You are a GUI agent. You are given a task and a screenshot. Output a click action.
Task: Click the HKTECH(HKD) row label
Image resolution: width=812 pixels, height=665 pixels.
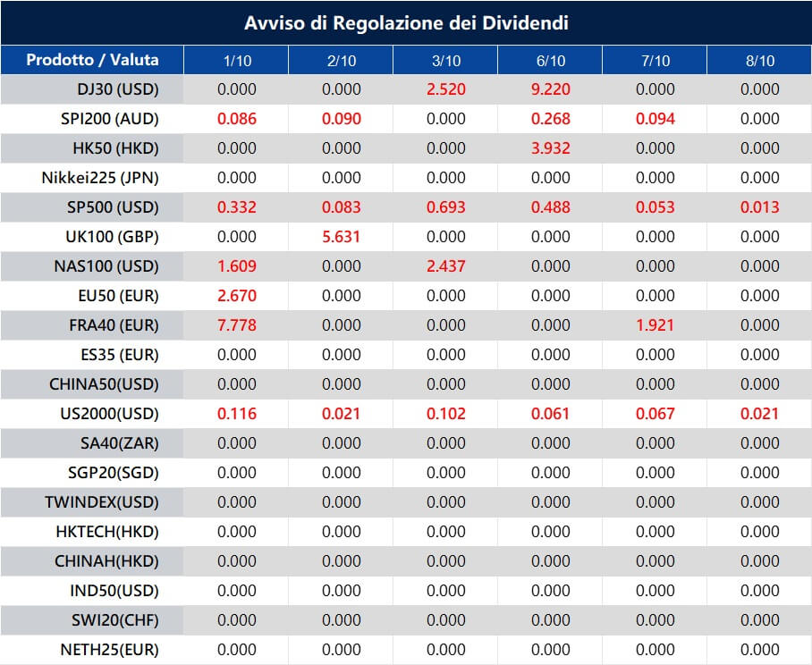[x=107, y=532]
